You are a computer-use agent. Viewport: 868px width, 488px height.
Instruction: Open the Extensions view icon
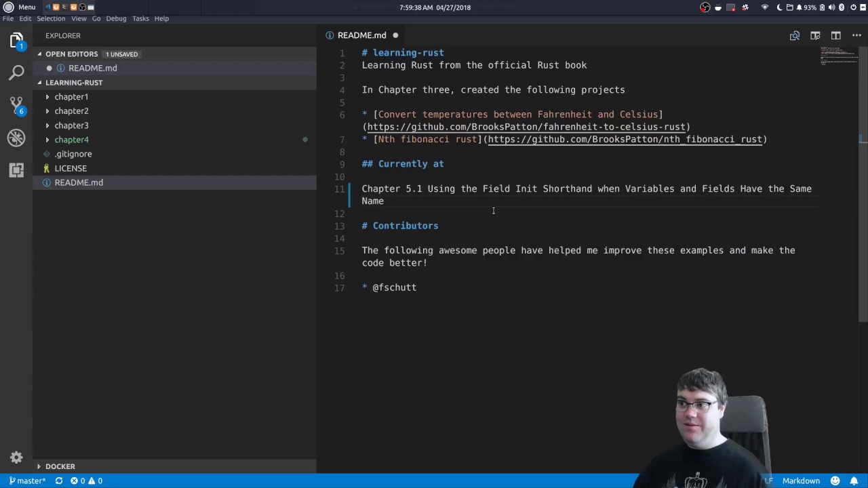coord(16,170)
